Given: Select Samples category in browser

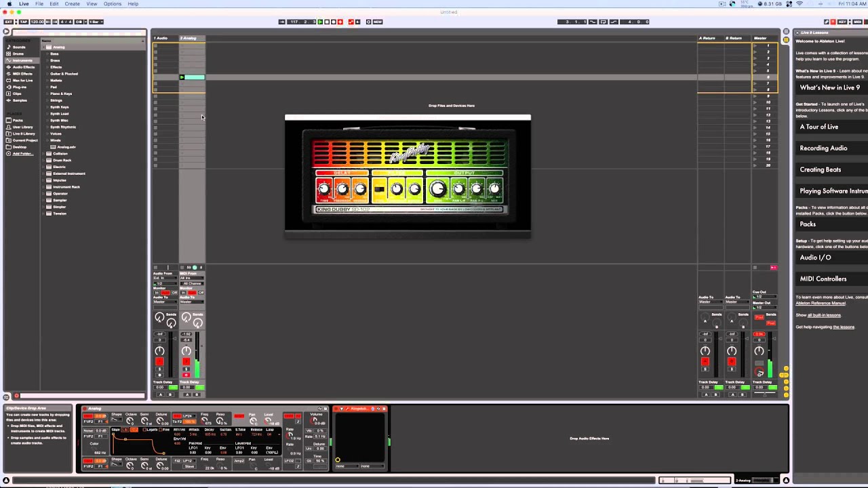Looking at the screenshot, I should [x=20, y=100].
